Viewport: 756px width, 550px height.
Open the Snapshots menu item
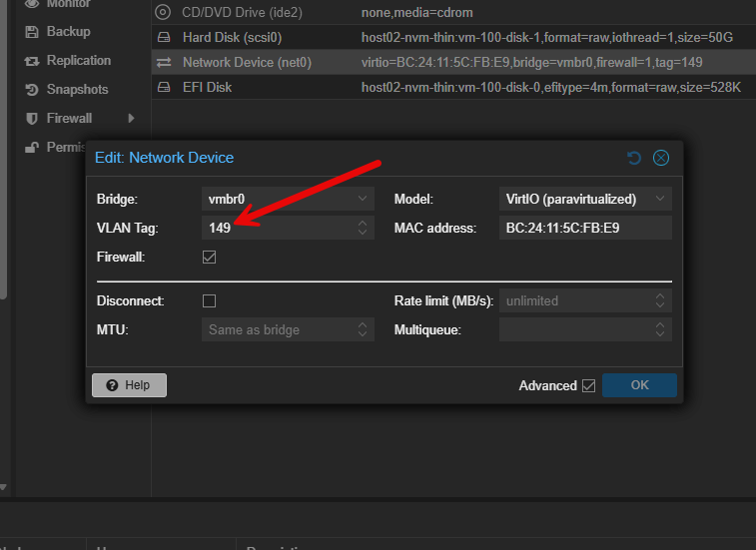coord(77,90)
